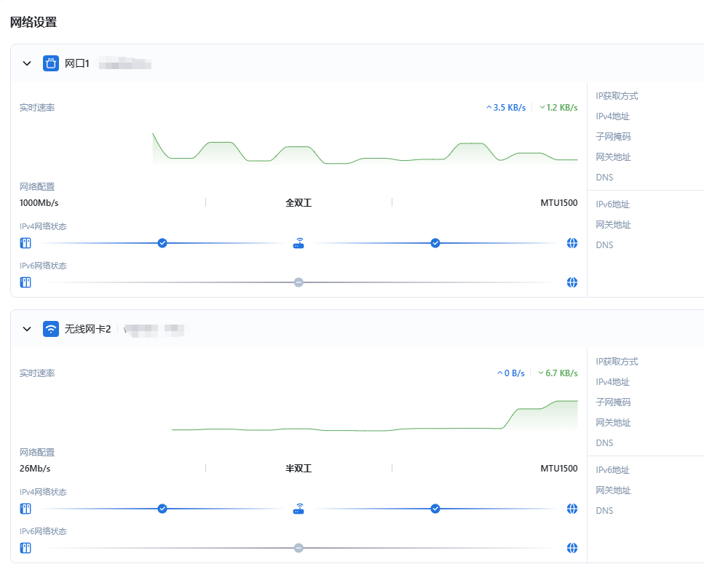This screenshot has height=588, width=704.
Task: Collapse the 无线网卡2 section chevron
Action: click(x=27, y=329)
